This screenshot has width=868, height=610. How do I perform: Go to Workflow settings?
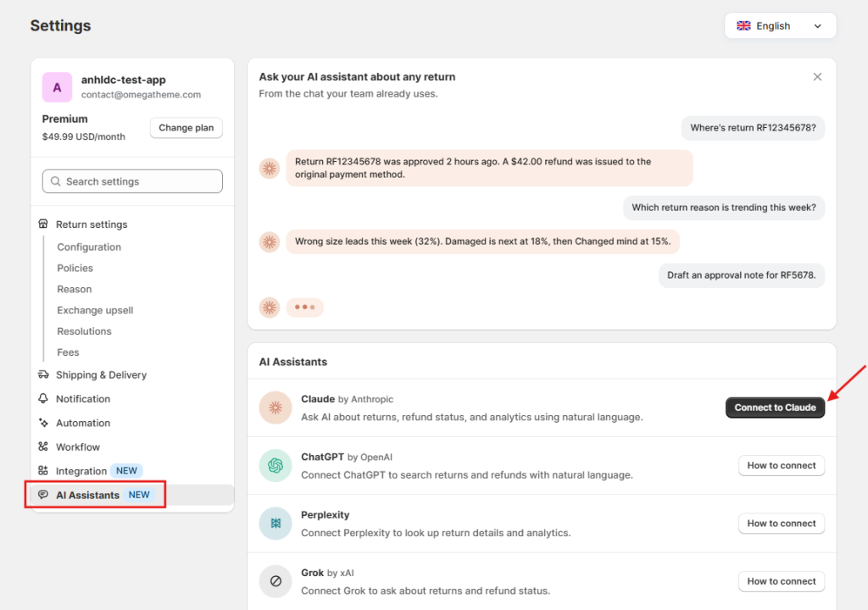[x=78, y=446]
